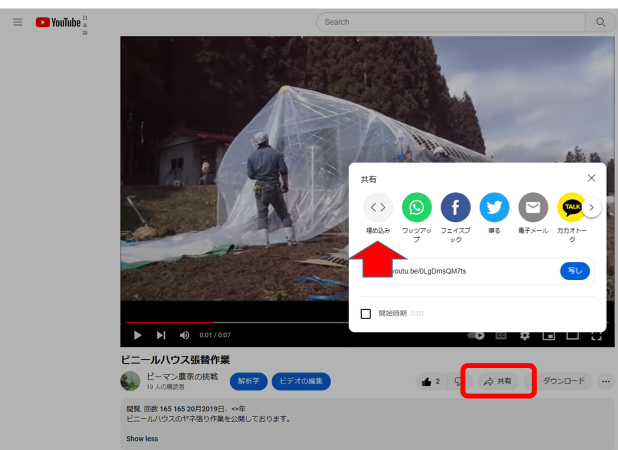Collapse description with Show less
This screenshot has height=450, width=618.
coord(141,439)
